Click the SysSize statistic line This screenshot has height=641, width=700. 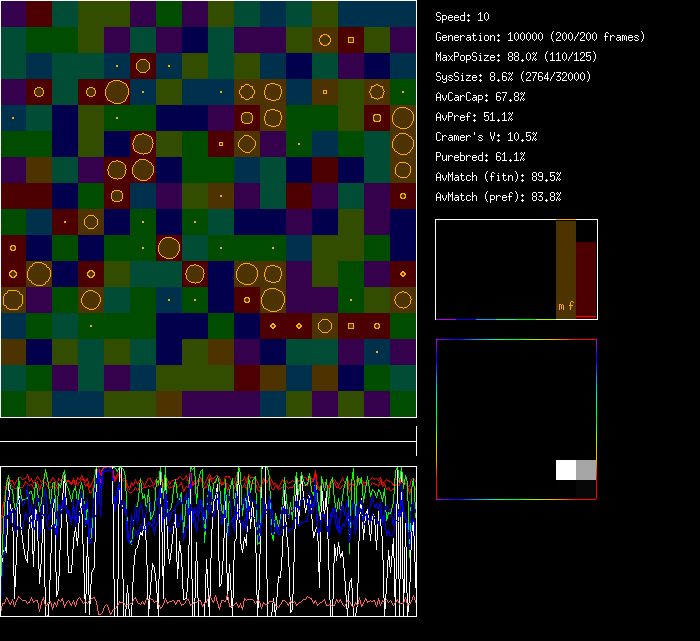tap(513, 77)
